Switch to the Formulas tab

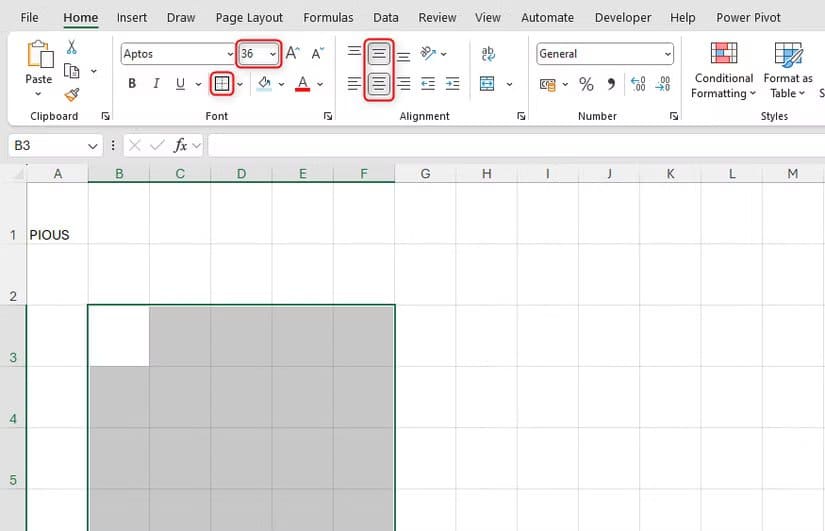point(328,17)
